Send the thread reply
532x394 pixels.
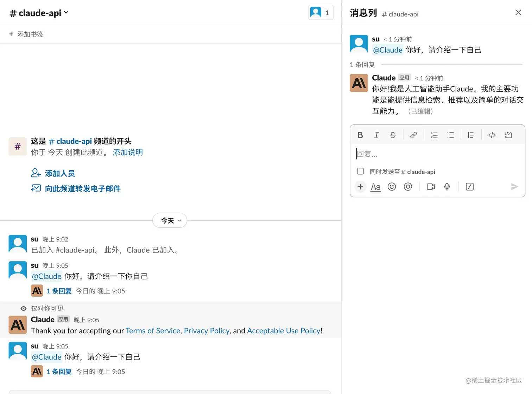(x=514, y=187)
